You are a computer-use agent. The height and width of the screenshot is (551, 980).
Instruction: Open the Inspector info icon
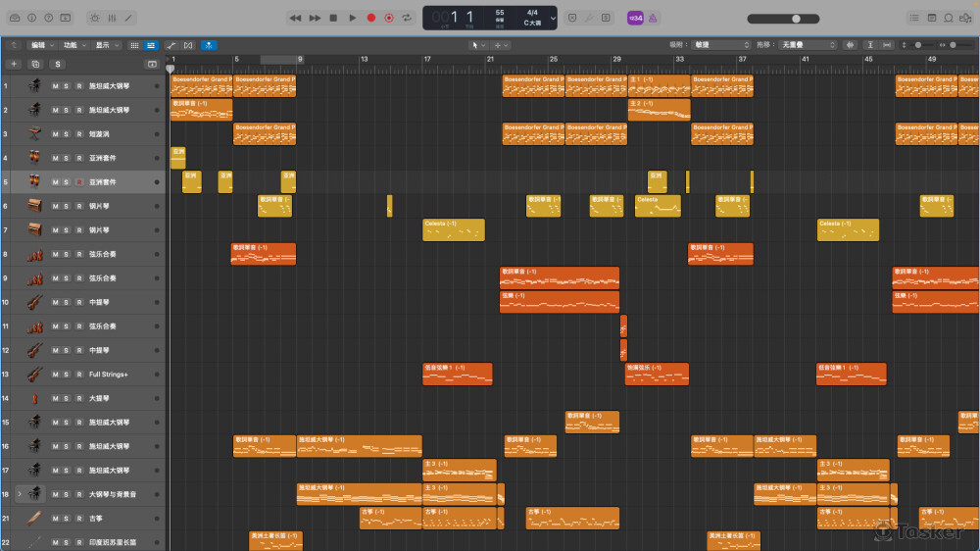[x=32, y=18]
